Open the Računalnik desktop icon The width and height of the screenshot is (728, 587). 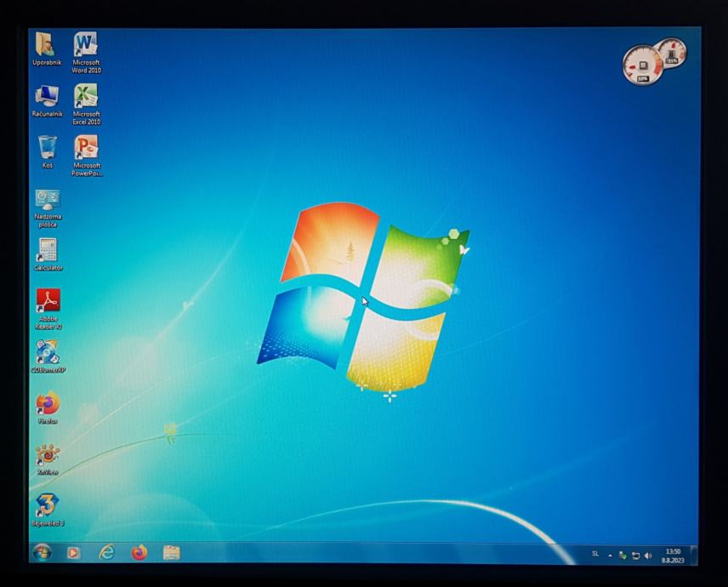coord(47,100)
